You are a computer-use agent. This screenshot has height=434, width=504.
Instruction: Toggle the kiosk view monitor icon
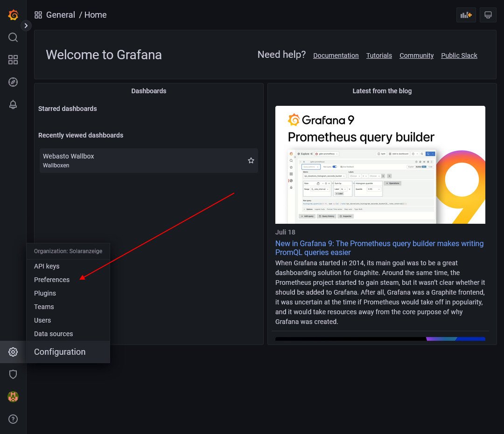[488, 15]
